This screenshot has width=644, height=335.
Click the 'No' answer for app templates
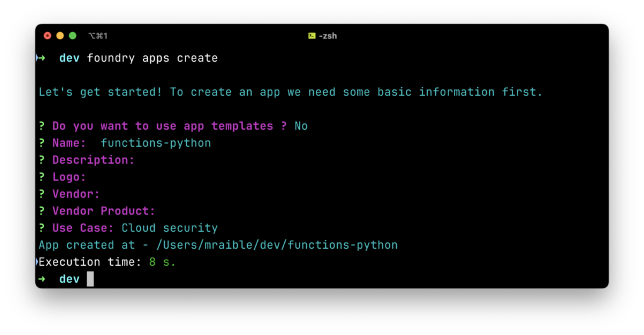[301, 126]
